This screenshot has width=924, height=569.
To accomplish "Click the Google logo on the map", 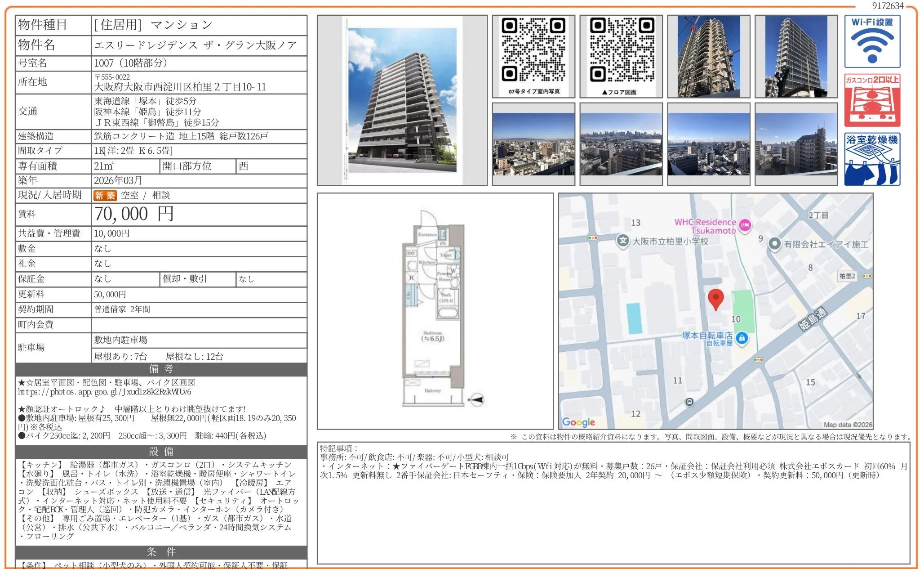I will pyautogui.click(x=578, y=422).
